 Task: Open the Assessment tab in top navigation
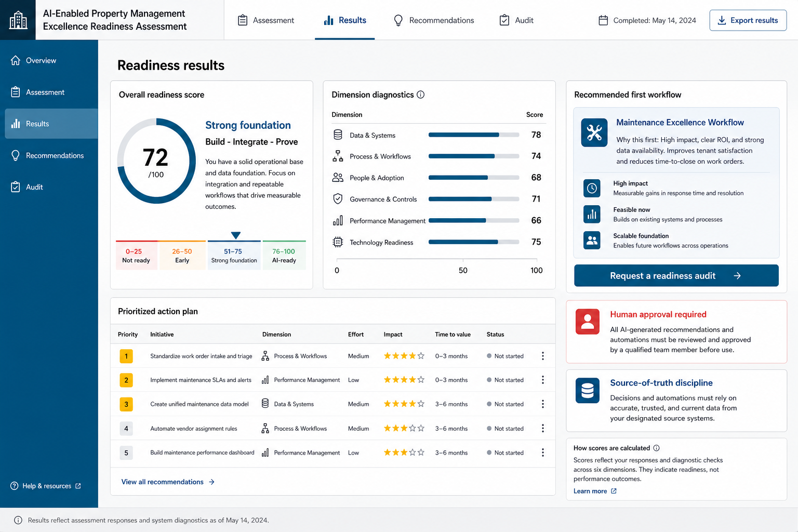click(x=265, y=20)
